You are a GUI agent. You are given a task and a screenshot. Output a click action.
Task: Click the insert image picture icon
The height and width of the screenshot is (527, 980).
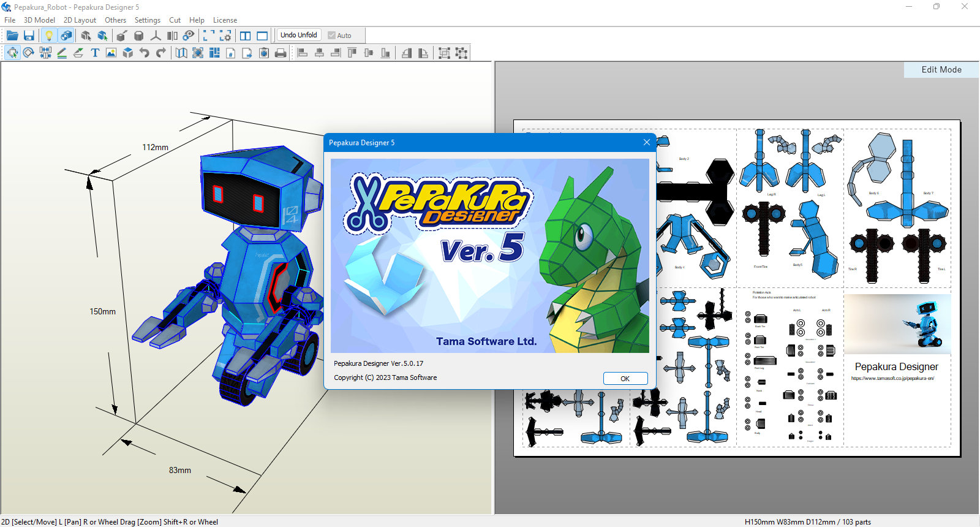(x=111, y=53)
